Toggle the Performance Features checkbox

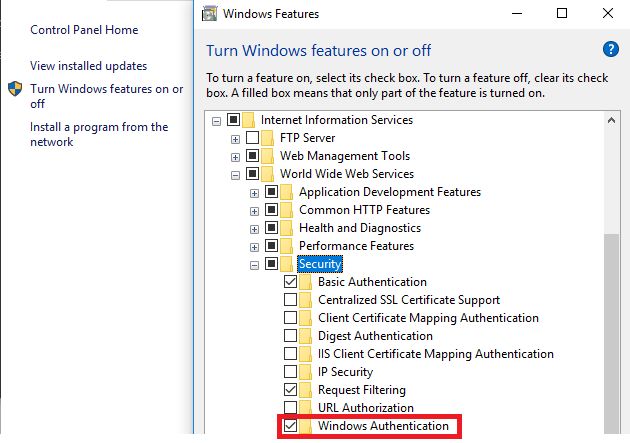tap(272, 245)
